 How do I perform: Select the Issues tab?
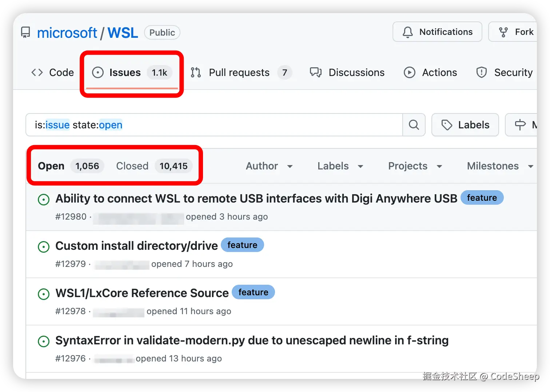(x=132, y=73)
